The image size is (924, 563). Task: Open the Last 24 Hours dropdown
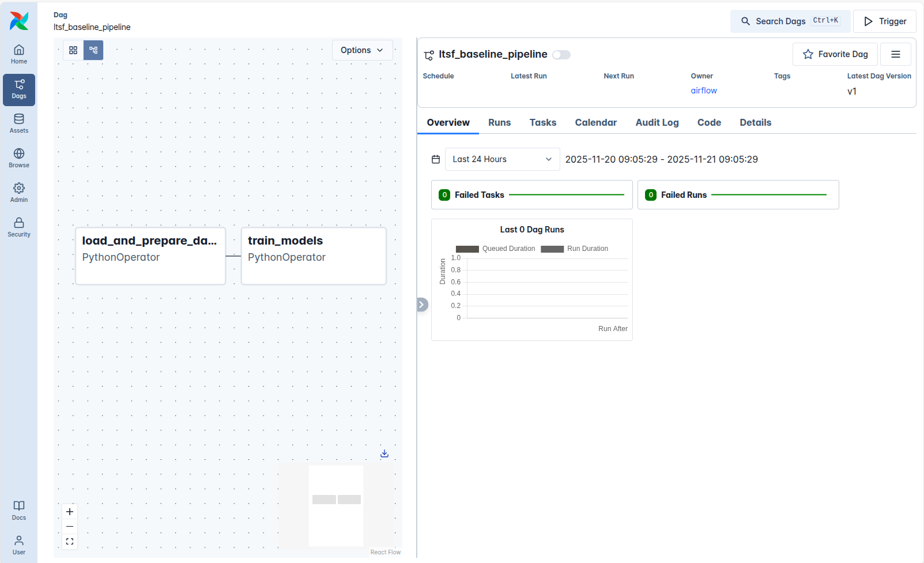pos(503,159)
